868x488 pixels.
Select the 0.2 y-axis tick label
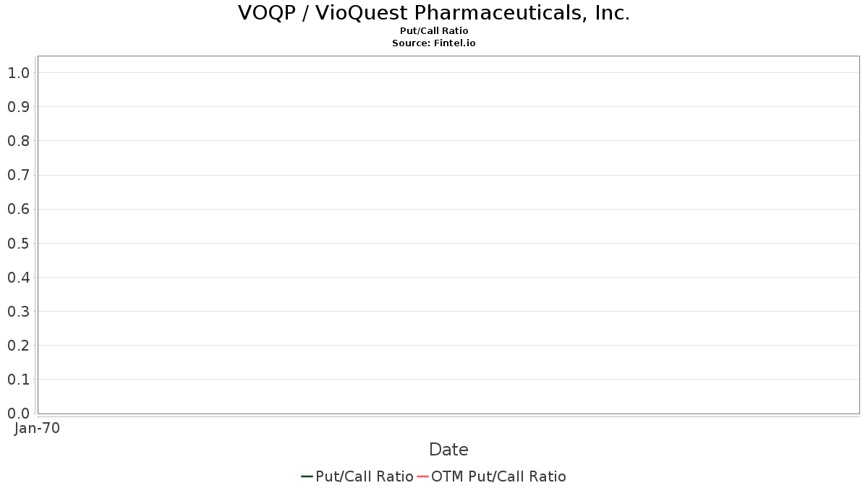tap(18, 346)
